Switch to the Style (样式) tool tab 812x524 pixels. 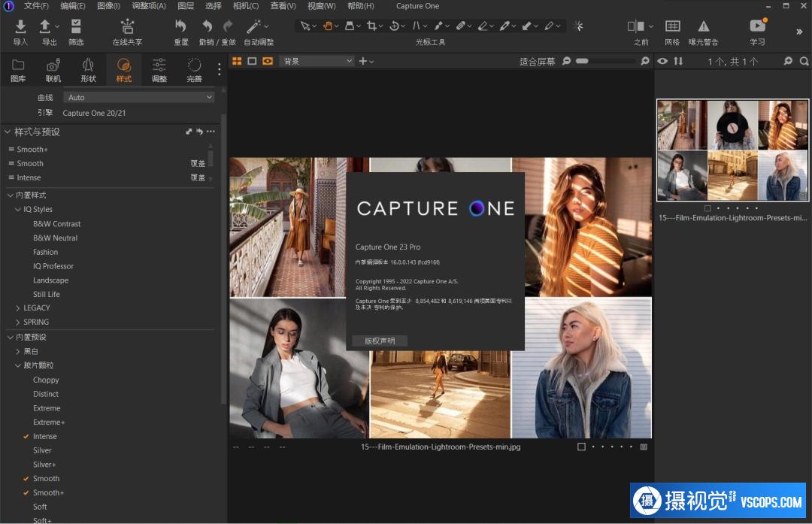[124, 70]
